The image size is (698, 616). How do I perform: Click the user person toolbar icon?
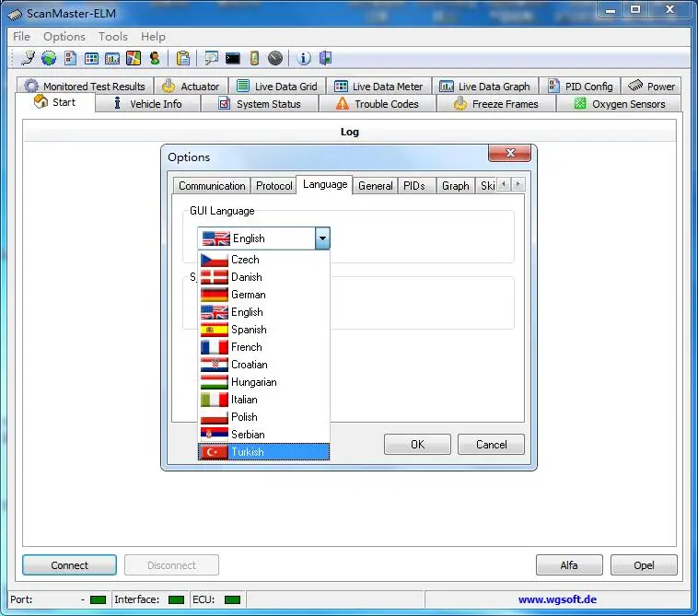pyautogui.click(x=155, y=58)
